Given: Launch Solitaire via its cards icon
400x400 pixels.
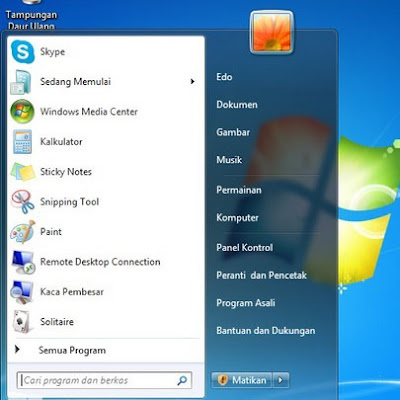Looking at the screenshot, I should tap(22, 322).
